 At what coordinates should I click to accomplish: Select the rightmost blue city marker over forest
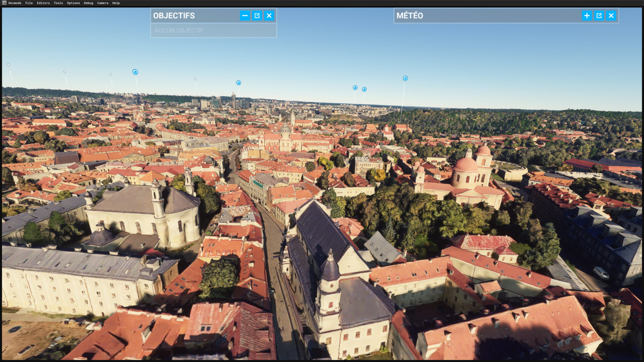pos(405,78)
